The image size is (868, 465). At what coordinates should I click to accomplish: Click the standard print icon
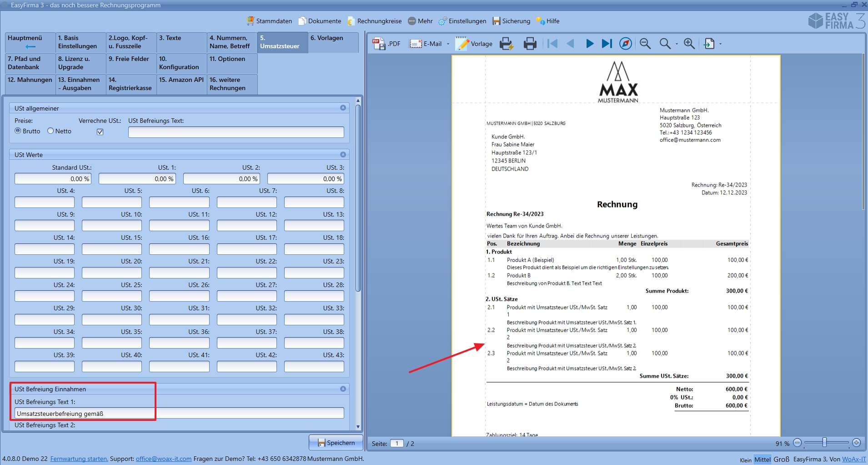click(530, 44)
